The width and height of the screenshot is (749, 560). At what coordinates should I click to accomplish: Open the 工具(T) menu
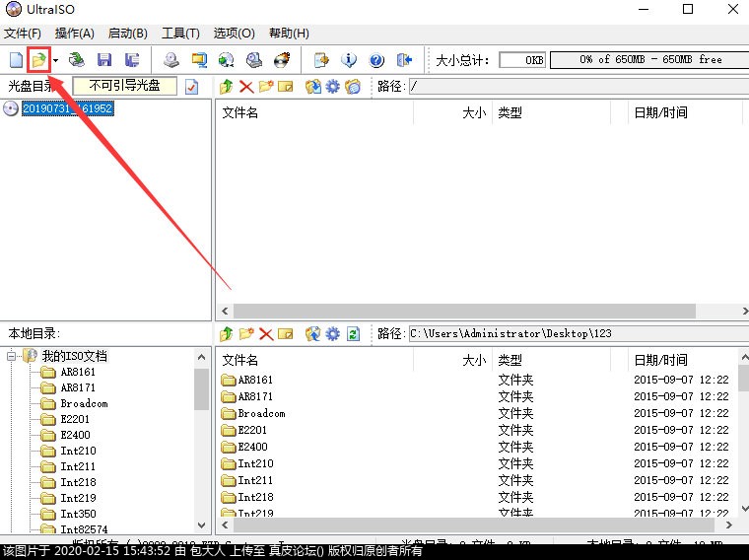coord(180,34)
